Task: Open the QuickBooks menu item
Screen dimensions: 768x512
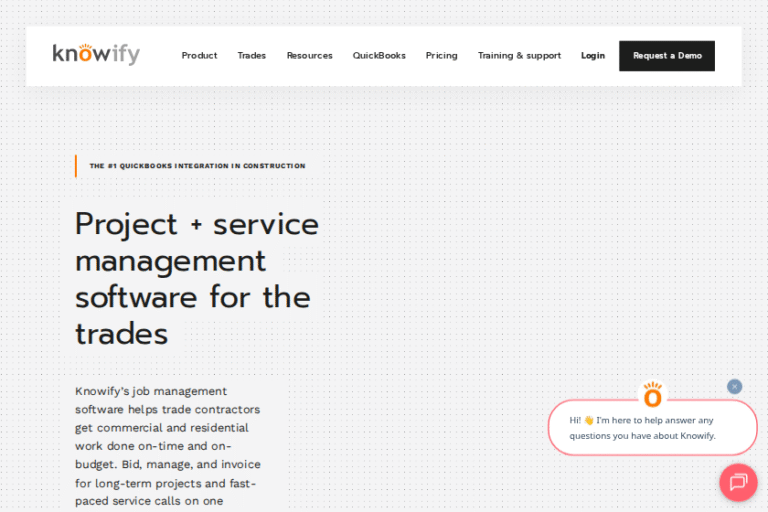Action: (x=379, y=56)
